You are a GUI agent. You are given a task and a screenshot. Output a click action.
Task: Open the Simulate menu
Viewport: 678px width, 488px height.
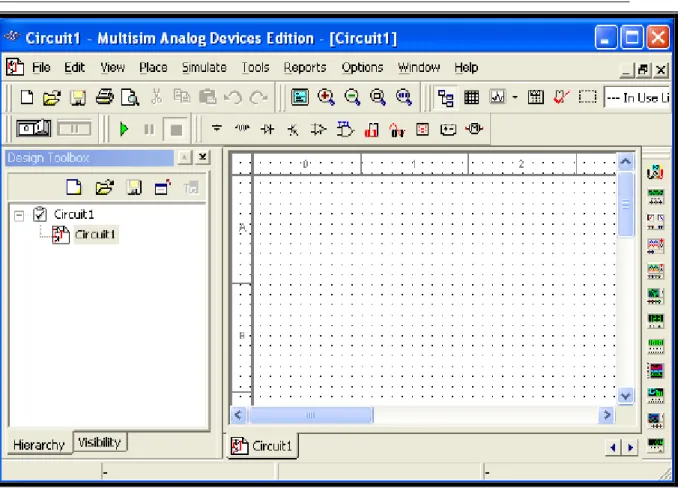point(204,68)
